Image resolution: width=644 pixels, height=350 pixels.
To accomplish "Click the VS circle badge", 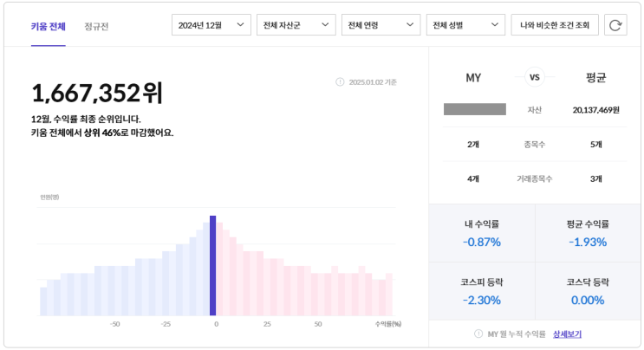I will point(534,77).
